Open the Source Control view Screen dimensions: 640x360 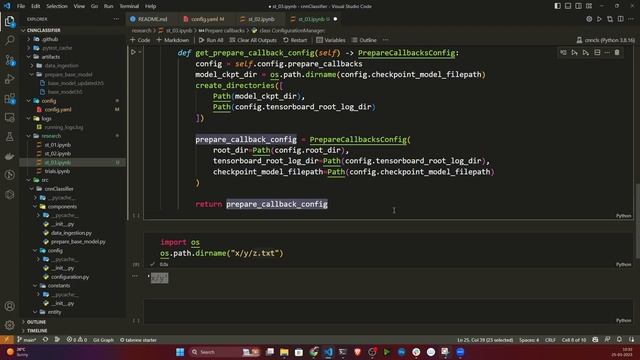[x=9, y=60]
